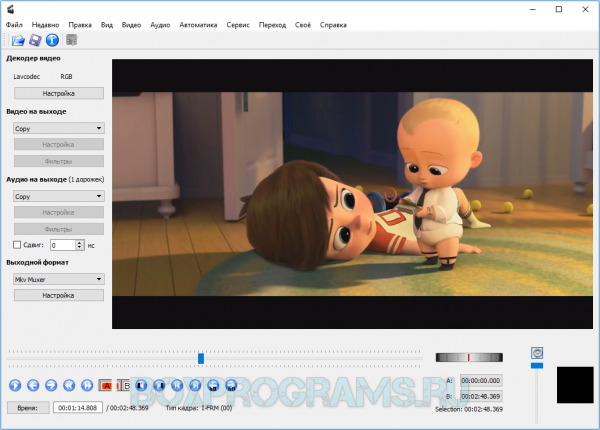Click the shift milliseconds input field

pyautogui.click(x=63, y=245)
